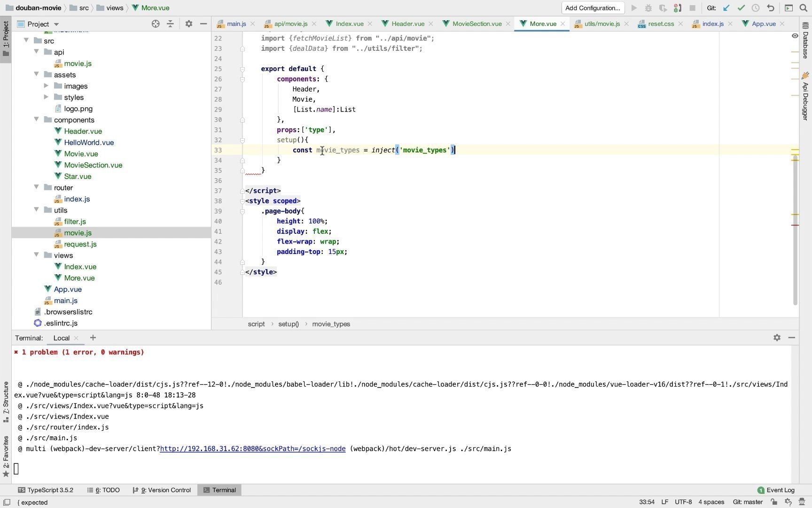Click the Git: master branch widget
812x508 pixels.
[748, 502]
